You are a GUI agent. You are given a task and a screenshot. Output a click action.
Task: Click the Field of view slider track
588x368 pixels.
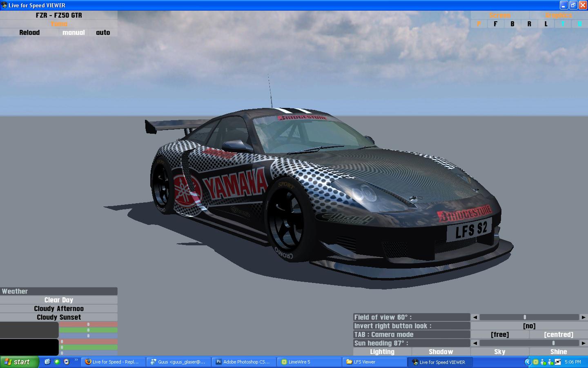click(529, 317)
